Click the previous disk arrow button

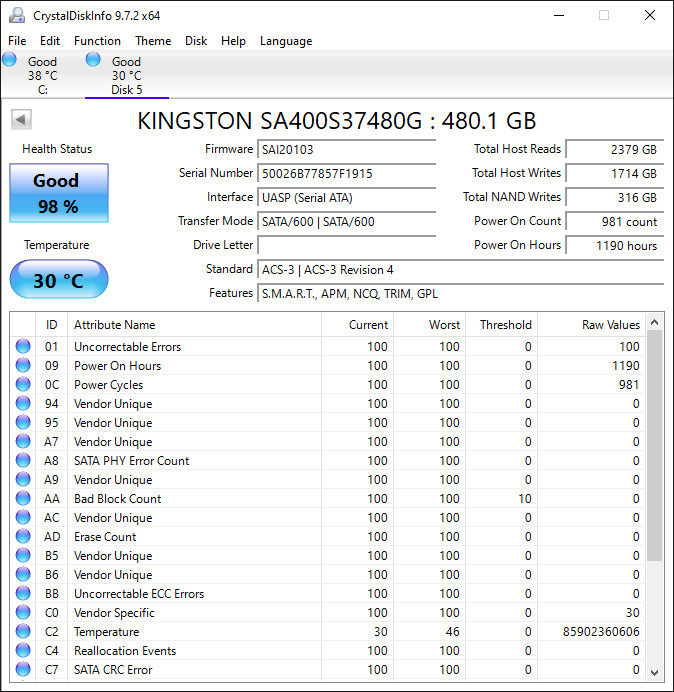pos(21,120)
